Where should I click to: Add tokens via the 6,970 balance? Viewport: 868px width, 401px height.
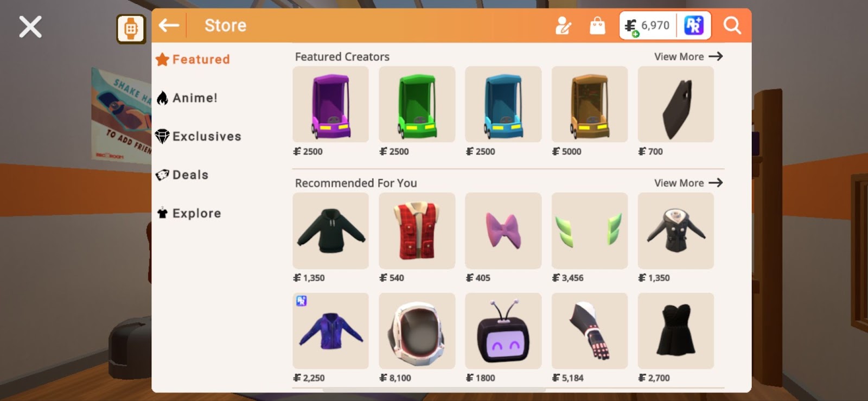point(648,26)
